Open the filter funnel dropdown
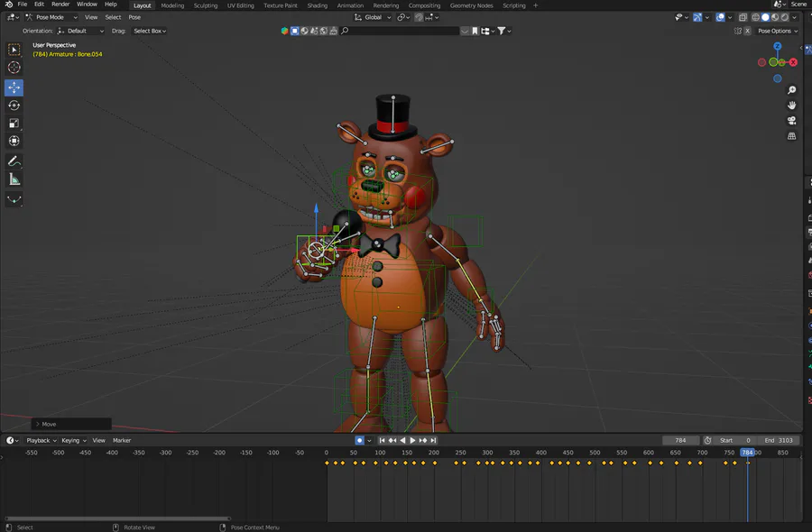Image resolution: width=812 pixels, height=532 pixels. tap(503, 31)
